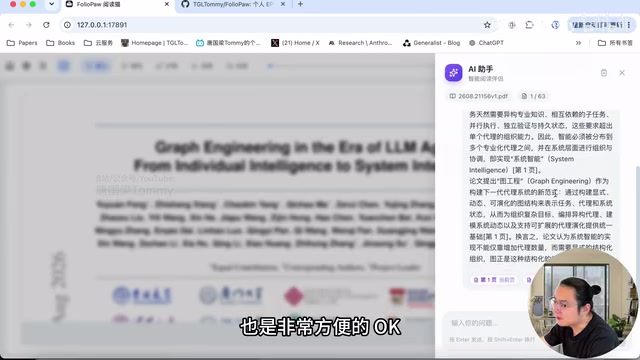Viewport: 640px width, 360px height.
Task: Open the Generalist - Blog bookmark
Action: tap(431, 43)
